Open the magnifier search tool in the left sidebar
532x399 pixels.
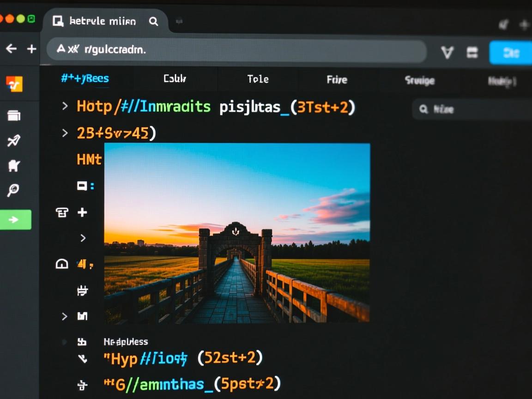(14, 190)
